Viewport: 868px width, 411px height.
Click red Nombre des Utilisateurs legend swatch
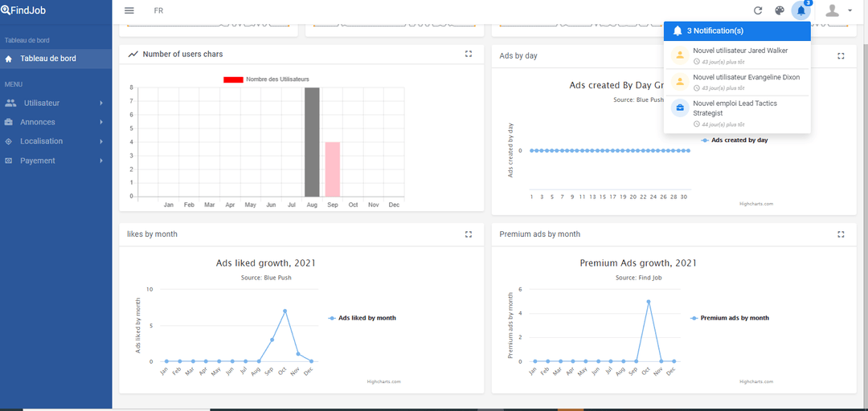[233, 79]
